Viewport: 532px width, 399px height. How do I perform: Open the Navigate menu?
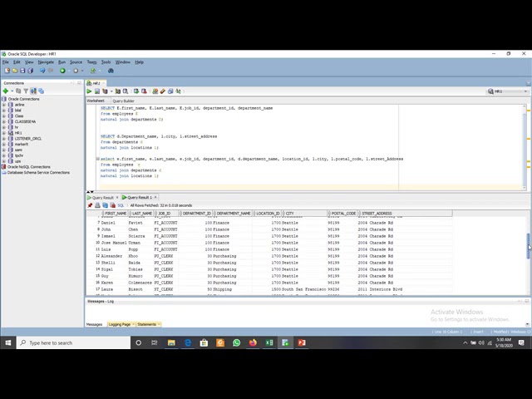click(x=46, y=62)
